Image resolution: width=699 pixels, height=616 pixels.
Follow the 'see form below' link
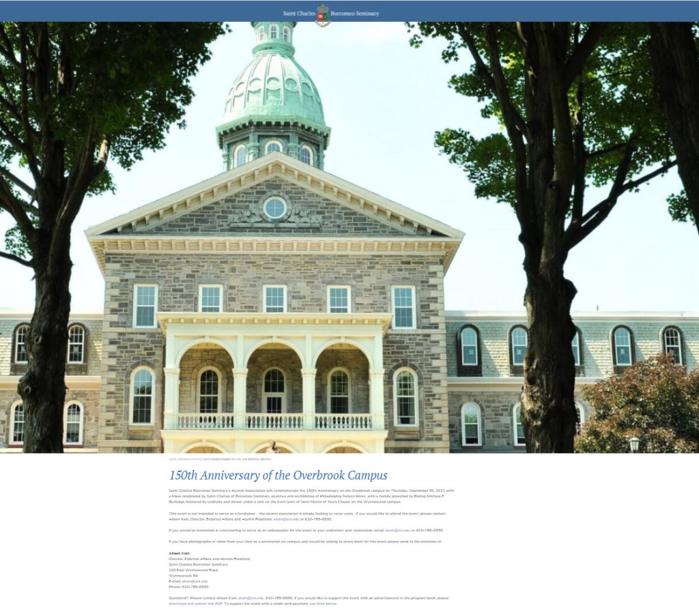coord(323,604)
